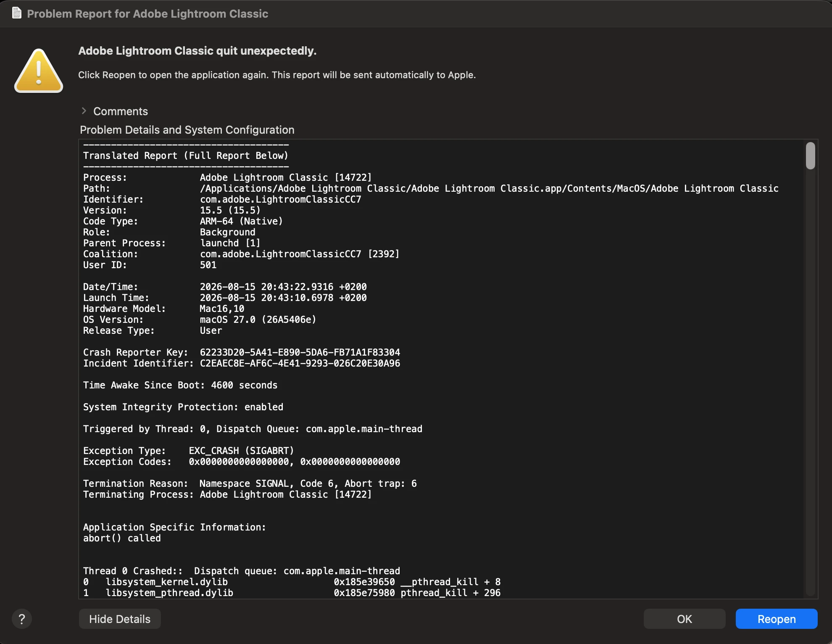
Task: Click the Code Type value ARM-64 (Native)
Action: pyautogui.click(x=241, y=221)
